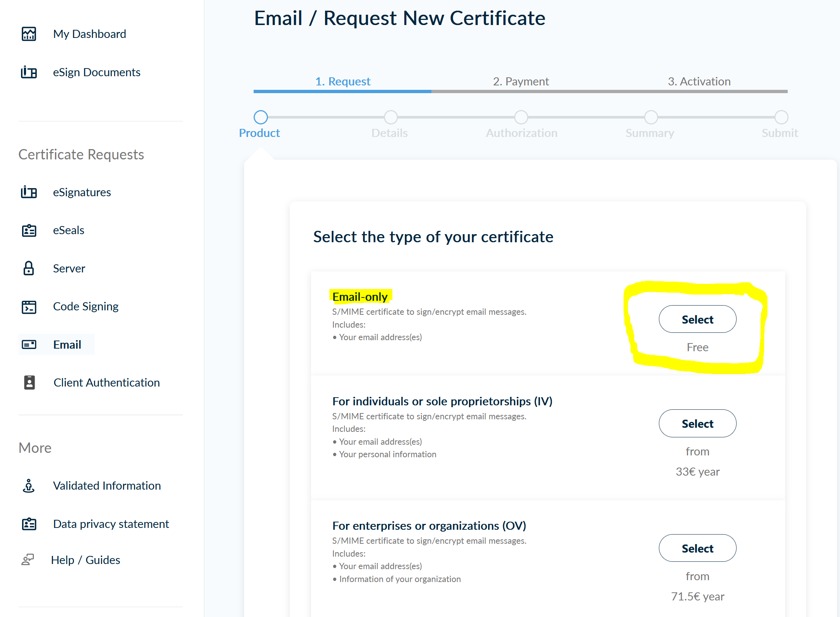840x617 pixels.
Task: Click the '71.5€ year' price text
Action: (x=698, y=596)
